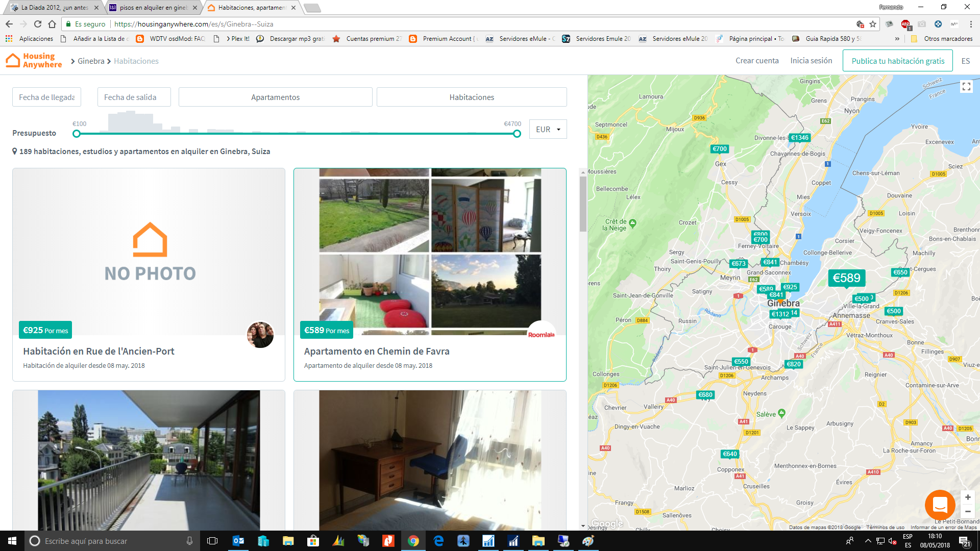Click the microphone in search box
This screenshot has width=980, height=551.
(189, 541)
